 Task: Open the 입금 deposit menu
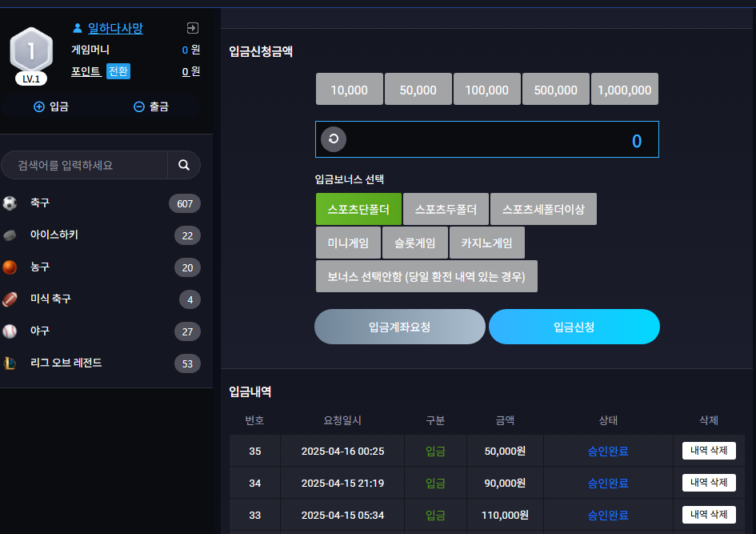(51, 106)
